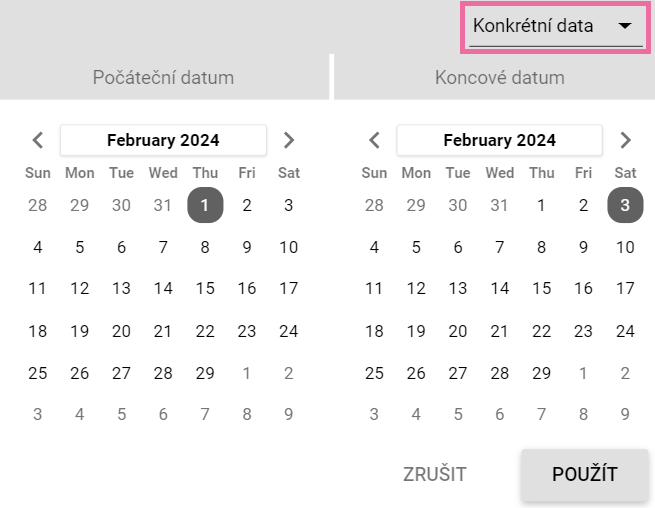Choose selected day 3 in end calendar
The image size is (655, 508).
[x=625, y=206]
